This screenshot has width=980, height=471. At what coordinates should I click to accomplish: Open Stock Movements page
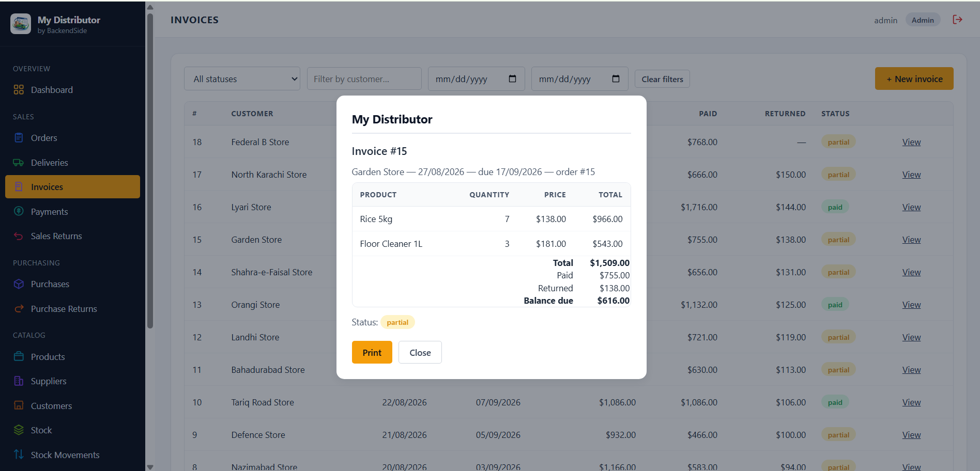(72, 454)
